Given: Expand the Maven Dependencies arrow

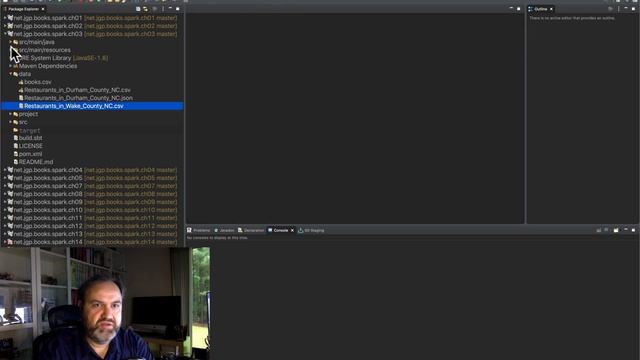Looking at the screenshot, I should [10, 66].
